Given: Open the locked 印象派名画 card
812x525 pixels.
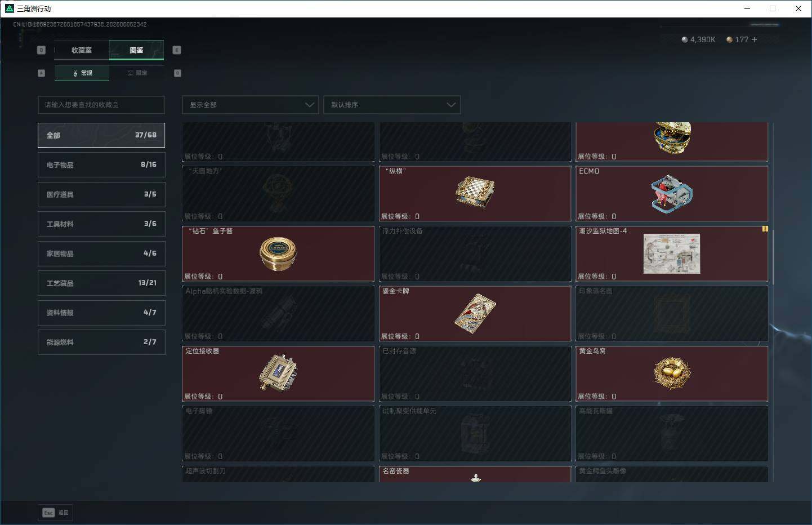Looking at the screenshot, I should point(672,313).
